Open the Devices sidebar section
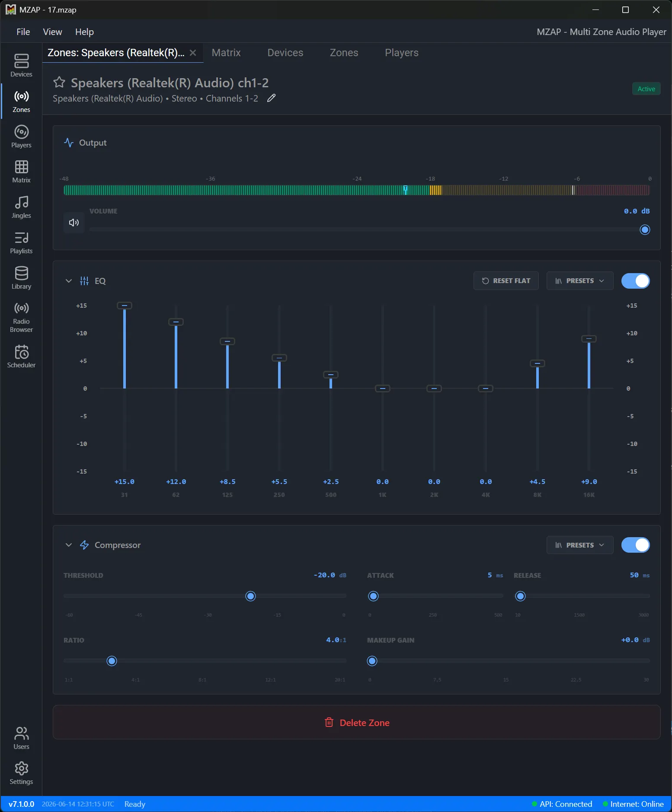672x812 pixels. coord(21,66)
